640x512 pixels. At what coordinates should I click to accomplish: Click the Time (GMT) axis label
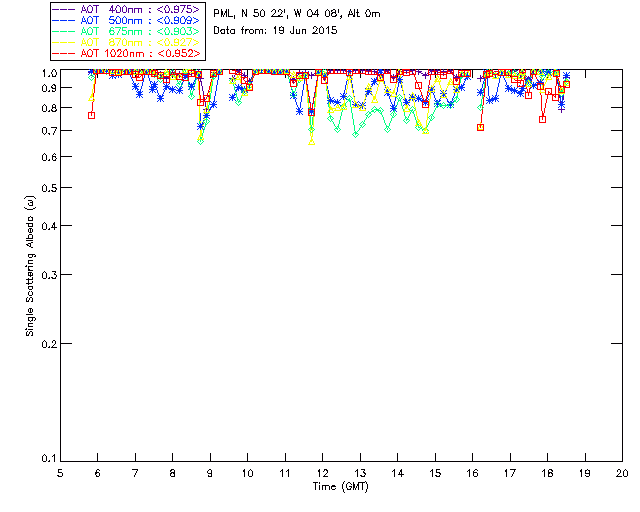(340, 487)
